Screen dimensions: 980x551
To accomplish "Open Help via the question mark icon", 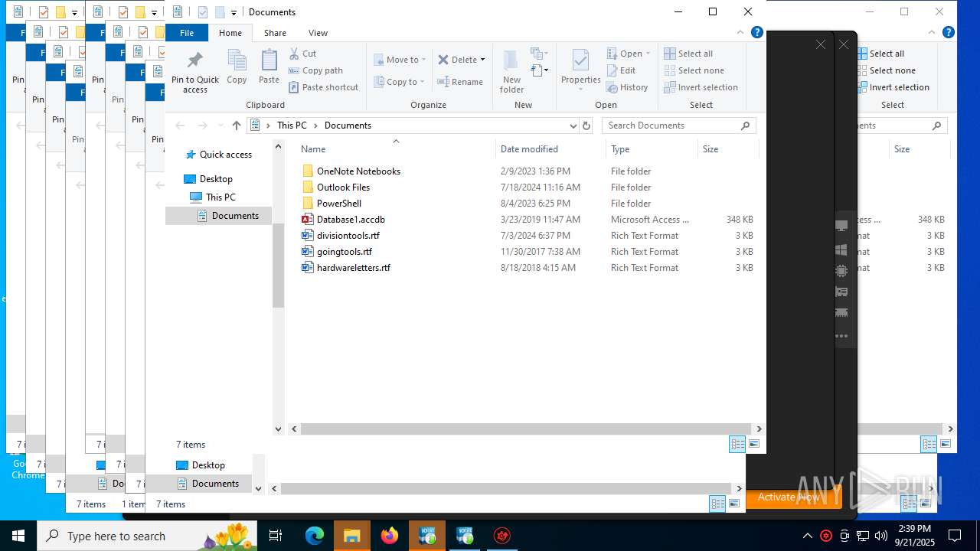I will tap(756, 33).
